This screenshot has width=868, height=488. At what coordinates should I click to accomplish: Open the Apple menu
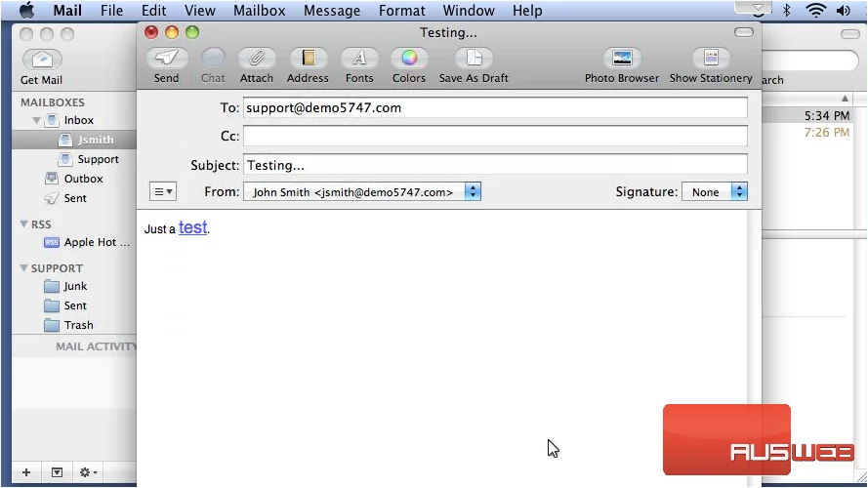coord(26,11)
